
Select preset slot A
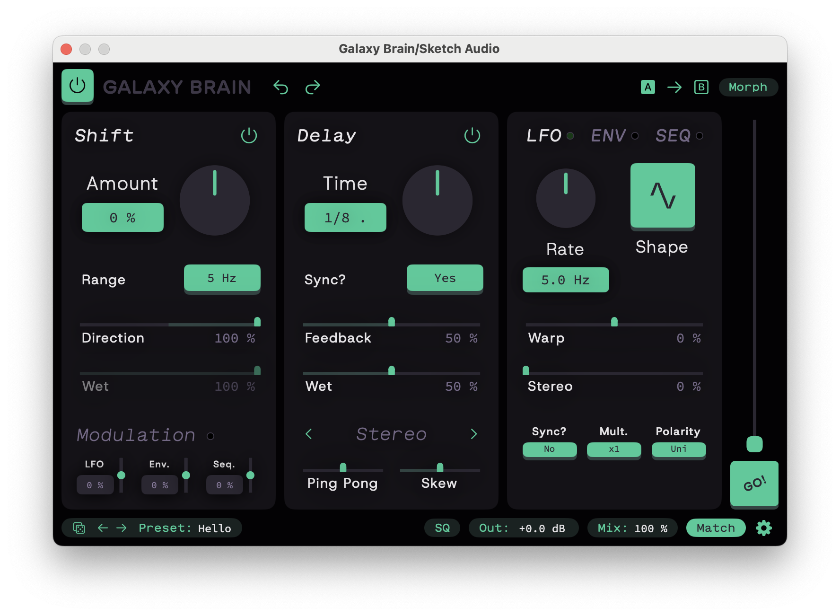647,87
